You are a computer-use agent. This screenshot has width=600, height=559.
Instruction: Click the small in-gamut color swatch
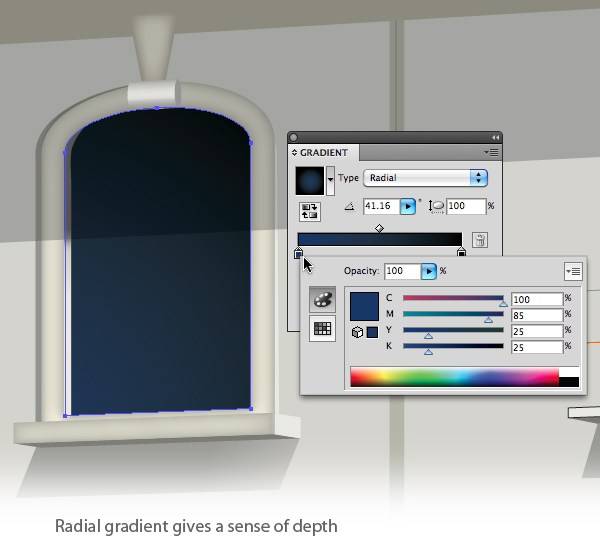(x=372, y=332)
